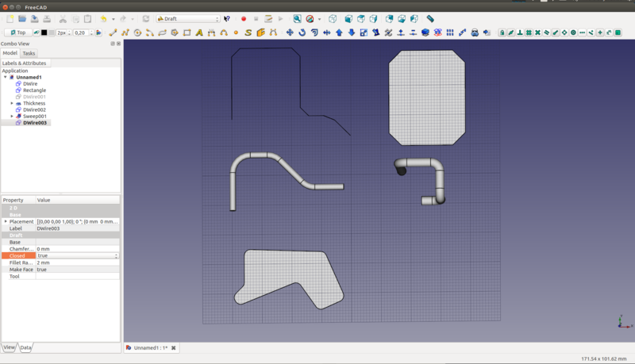Switch to isometric view cube icon

pyautogui.click(x=333, y=18)
